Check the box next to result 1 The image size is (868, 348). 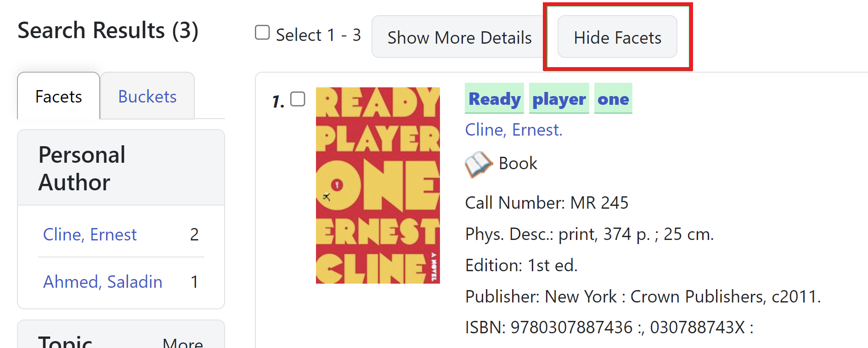tap(298, 99)
